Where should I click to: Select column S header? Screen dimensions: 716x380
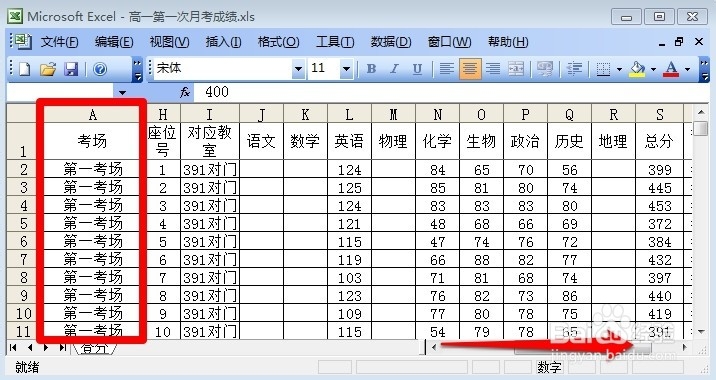click(x=659, y=114)
